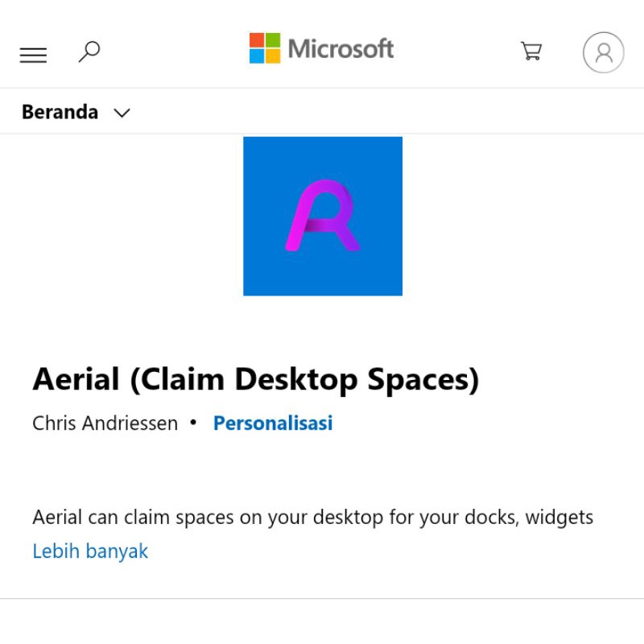Select the Beranda menu item
Screen dimensions: 644x644
coord(60,112)
